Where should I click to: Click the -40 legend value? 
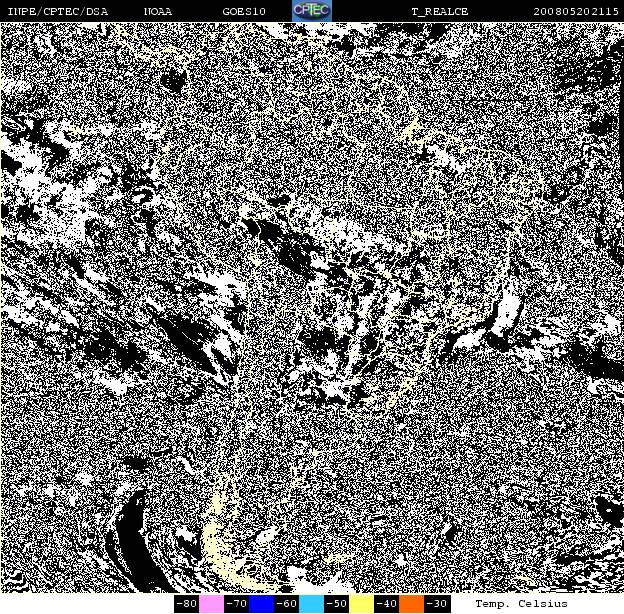(386, 604)
